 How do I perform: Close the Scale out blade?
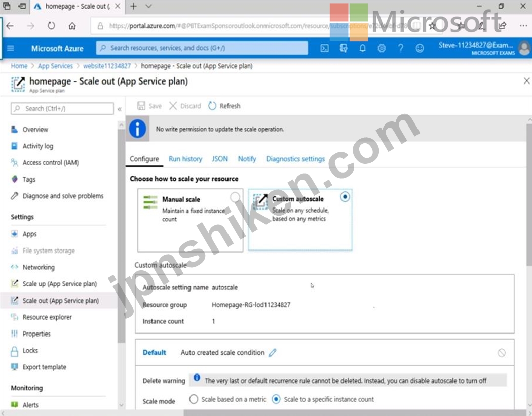tap(526, 81)
